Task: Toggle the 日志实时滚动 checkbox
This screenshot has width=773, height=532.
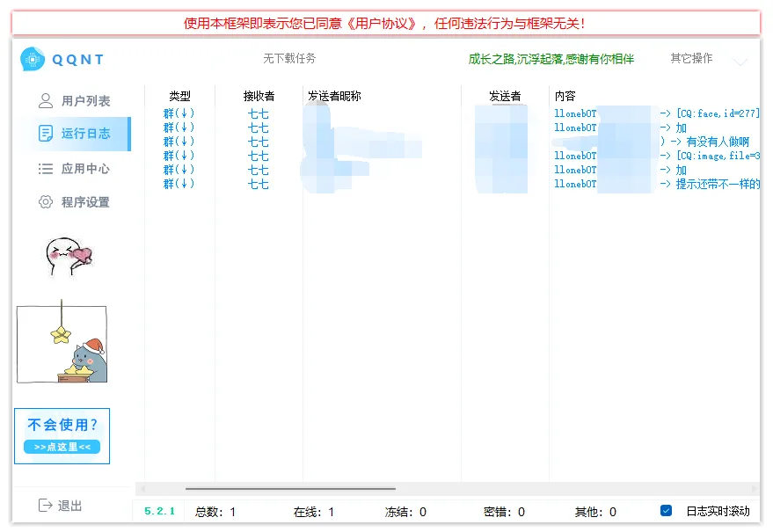Action: pos(666,511)
